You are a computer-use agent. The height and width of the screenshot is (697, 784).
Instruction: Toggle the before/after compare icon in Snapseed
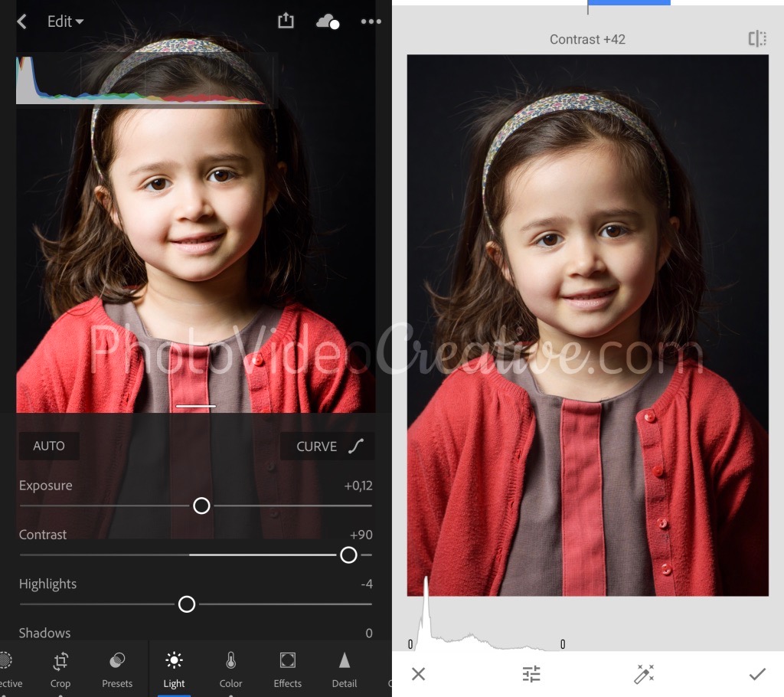click(x=757, y=38)
